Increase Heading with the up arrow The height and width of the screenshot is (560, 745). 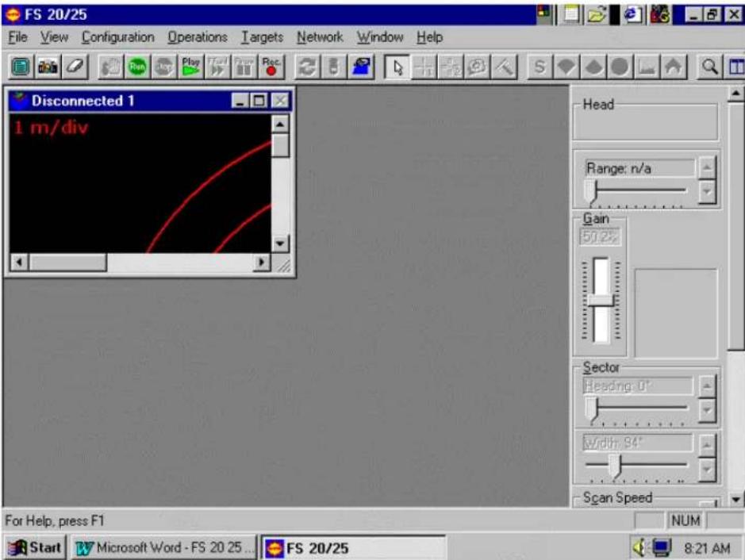(707, 386)
